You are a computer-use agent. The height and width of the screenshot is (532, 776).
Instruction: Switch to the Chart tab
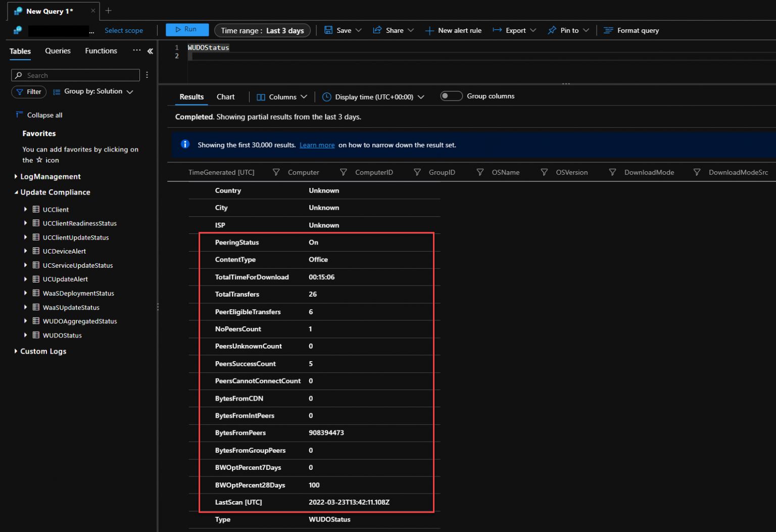[x=225, y=96]
